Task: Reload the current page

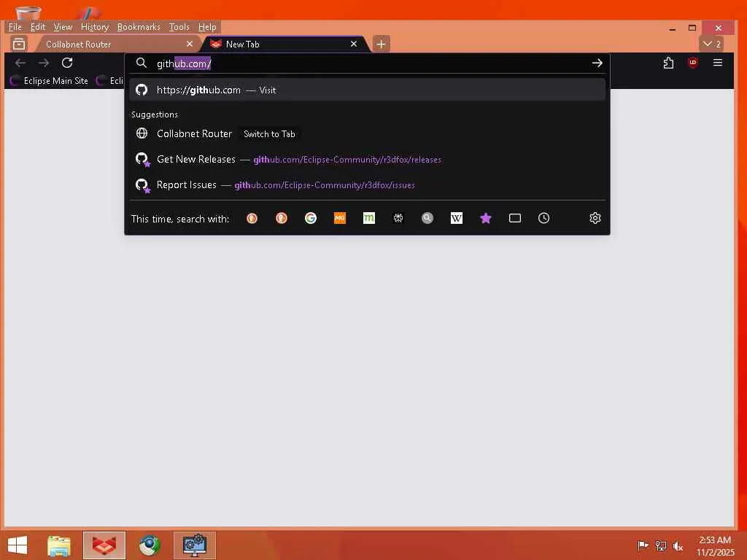Action: click(67, 63)
